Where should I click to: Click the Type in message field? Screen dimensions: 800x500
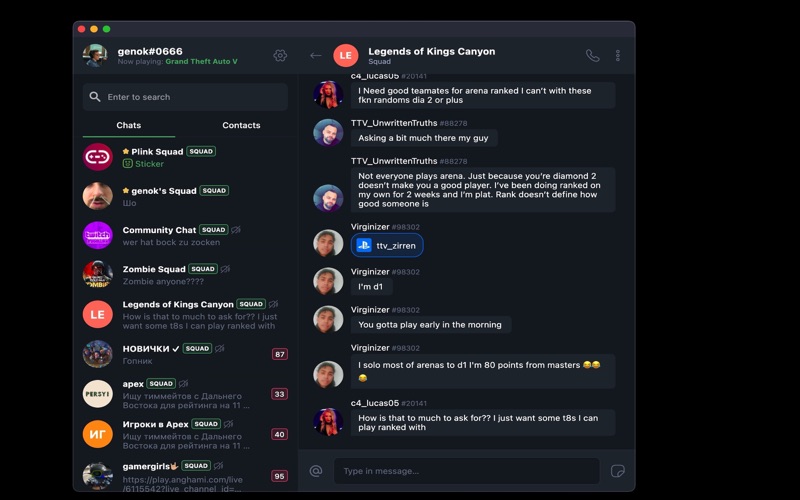pos(466,471)
